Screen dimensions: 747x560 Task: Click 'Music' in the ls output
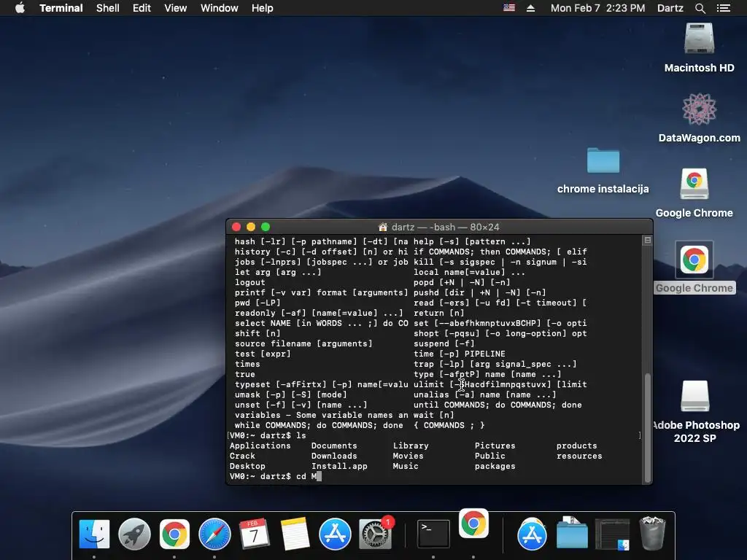(x=406, y=466)
